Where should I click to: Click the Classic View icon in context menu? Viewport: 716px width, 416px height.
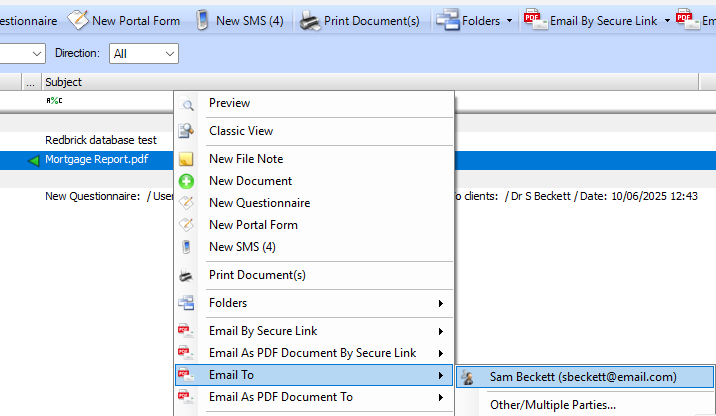tap(186, 131)
